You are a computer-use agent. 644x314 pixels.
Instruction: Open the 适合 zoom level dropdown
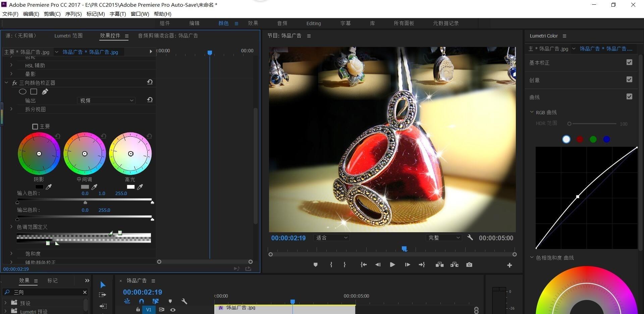[x=331, y=238]
